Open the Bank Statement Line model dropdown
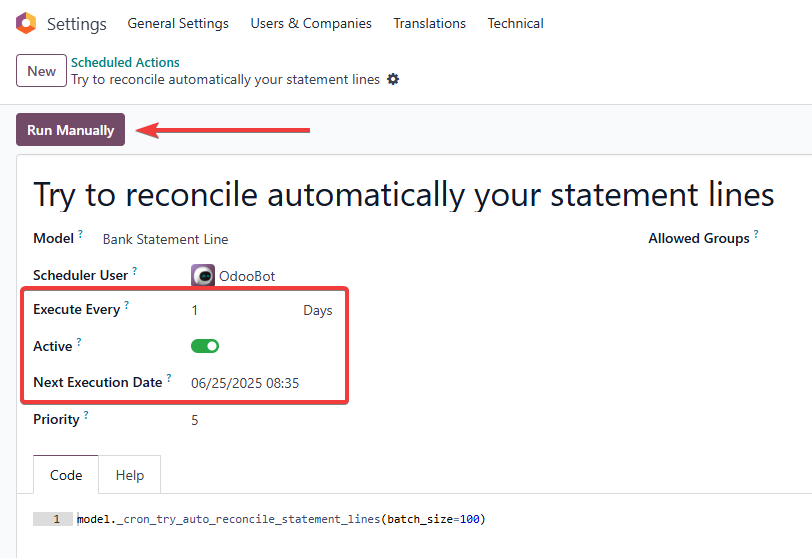 pyautogui.click(x=165, y=239)
